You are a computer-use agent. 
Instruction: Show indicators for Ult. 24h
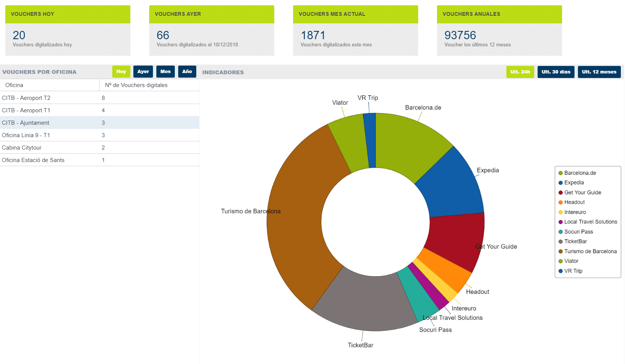(x=520, y=72)
